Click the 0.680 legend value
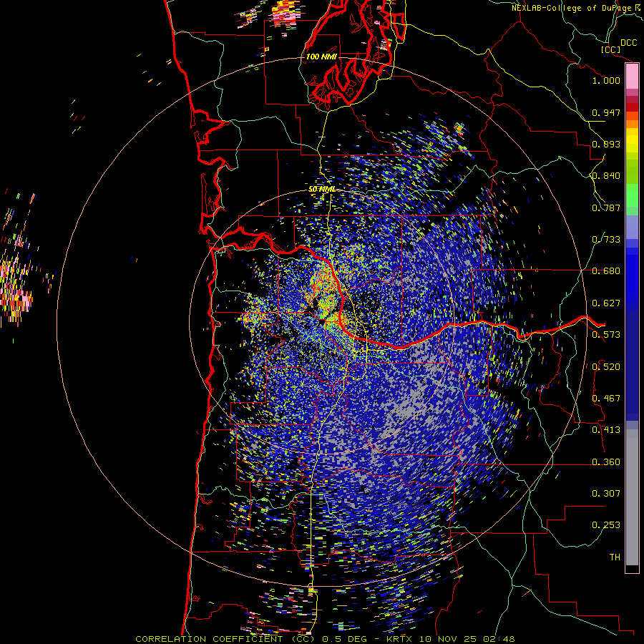Screen dimensions: 644x644 click(x=606, y=271)
